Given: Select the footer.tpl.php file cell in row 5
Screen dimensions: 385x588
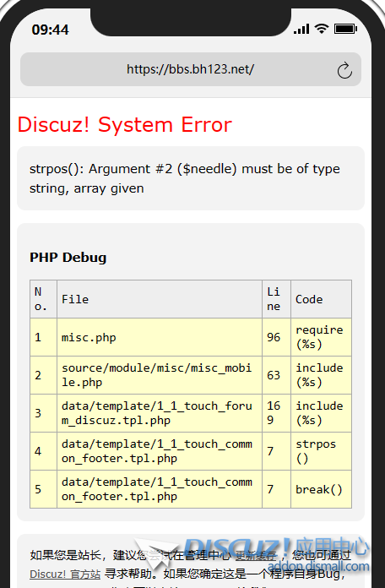Looking at the screenshot, I should coord(160,489).
